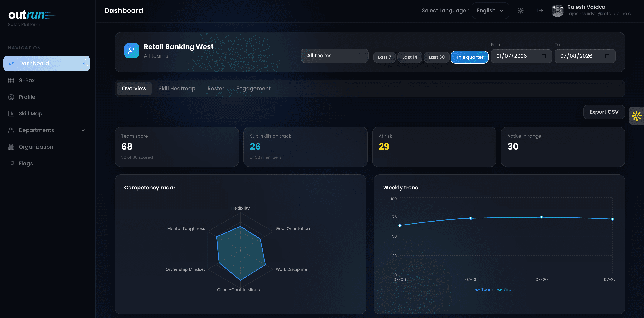
Task: Toggle the Team series in legend
Action: pyautogui.click(x=484, y=289)
